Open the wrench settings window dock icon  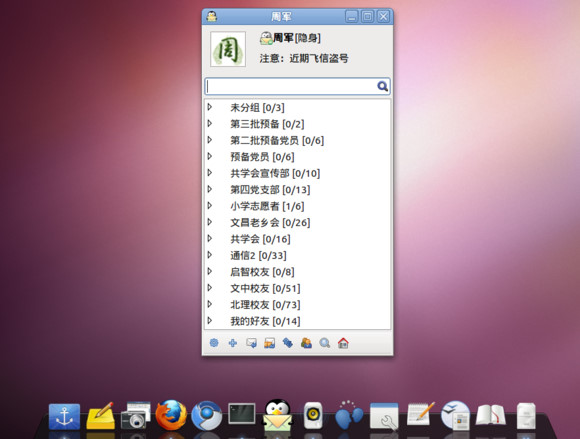click(x=384, y=416)
